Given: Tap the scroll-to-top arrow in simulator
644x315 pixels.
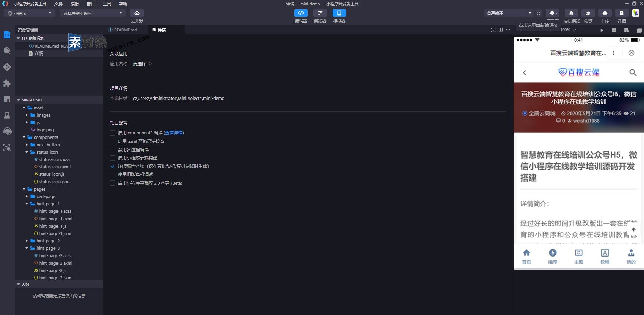Looking at the screenshot, I should (634, 230).
